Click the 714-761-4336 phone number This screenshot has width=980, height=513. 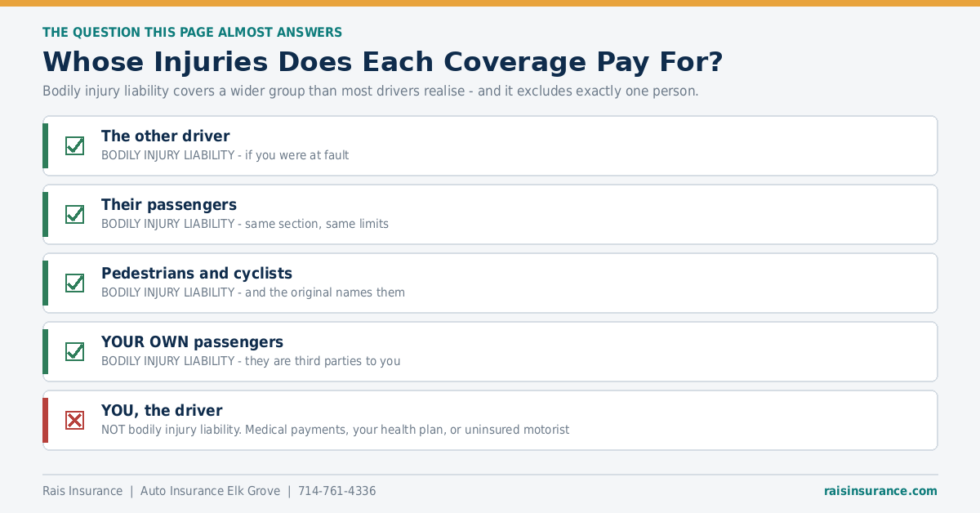click(x=336, y=491)
